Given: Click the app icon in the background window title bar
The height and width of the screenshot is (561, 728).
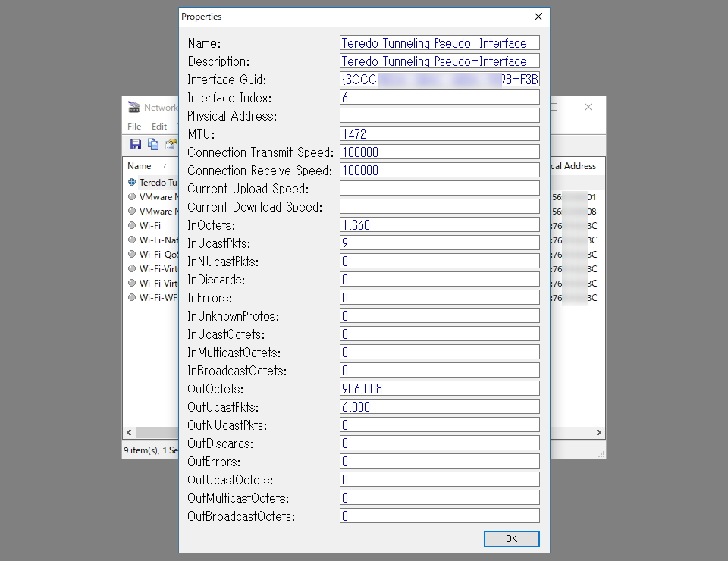Looking at the screenshot, I should [x=133, y=107].
